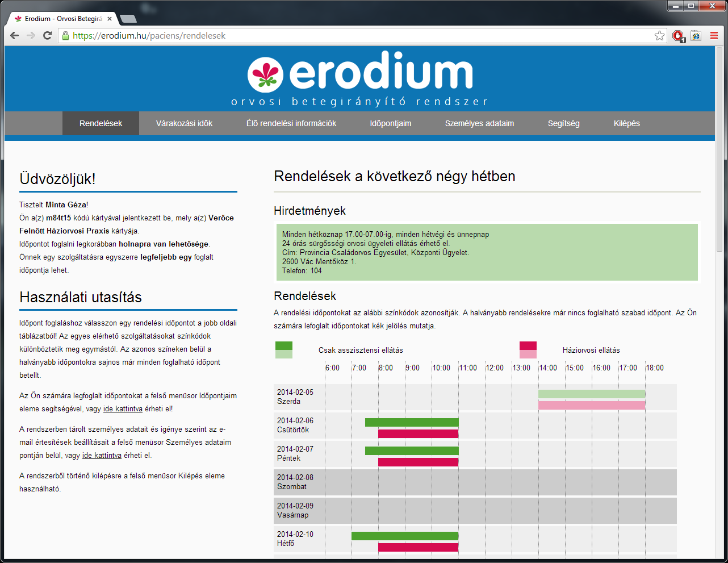This screenshot has width=728, height=563.
Task: Close the Erodium browser tab
Action: click(x=110, y=19)
